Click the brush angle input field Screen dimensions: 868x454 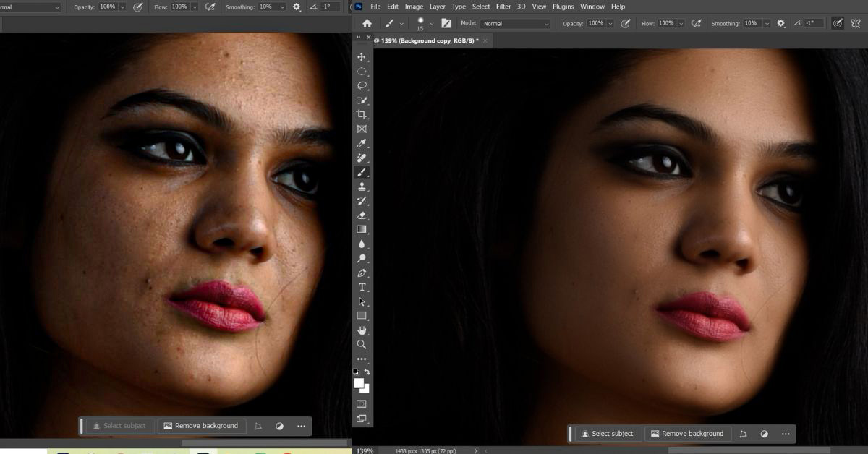(x=814, y=24)
